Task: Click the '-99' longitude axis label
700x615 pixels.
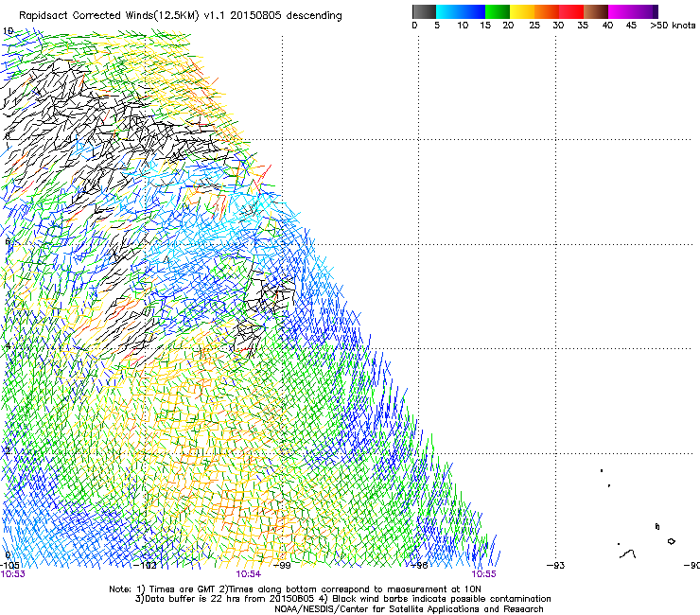Action: point(282,566)
